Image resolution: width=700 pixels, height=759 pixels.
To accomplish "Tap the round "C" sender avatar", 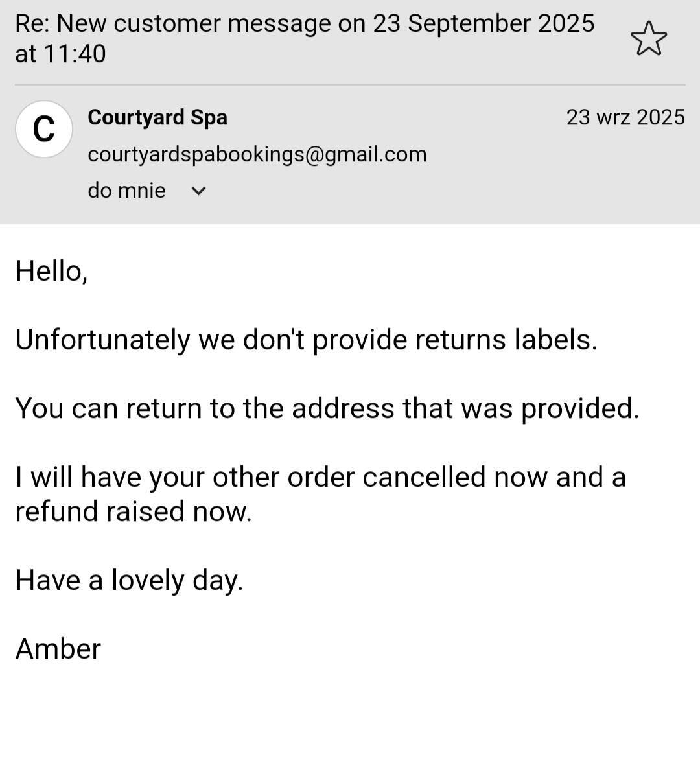I will (x=43, y=129).
